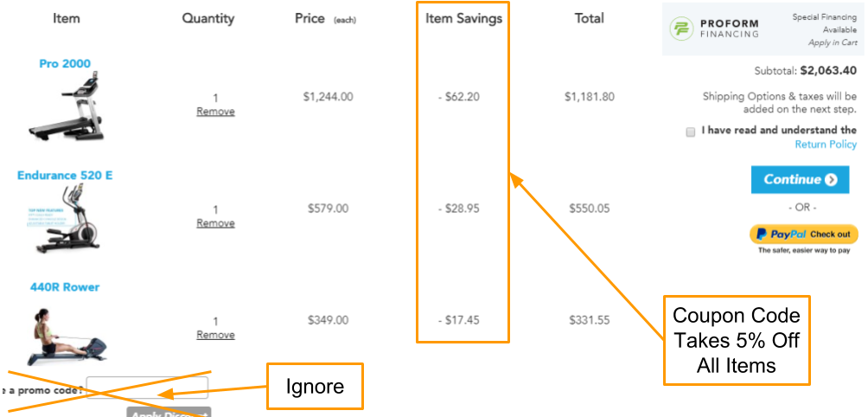Click the arrow icon in the Continue button

coord(830,179)
